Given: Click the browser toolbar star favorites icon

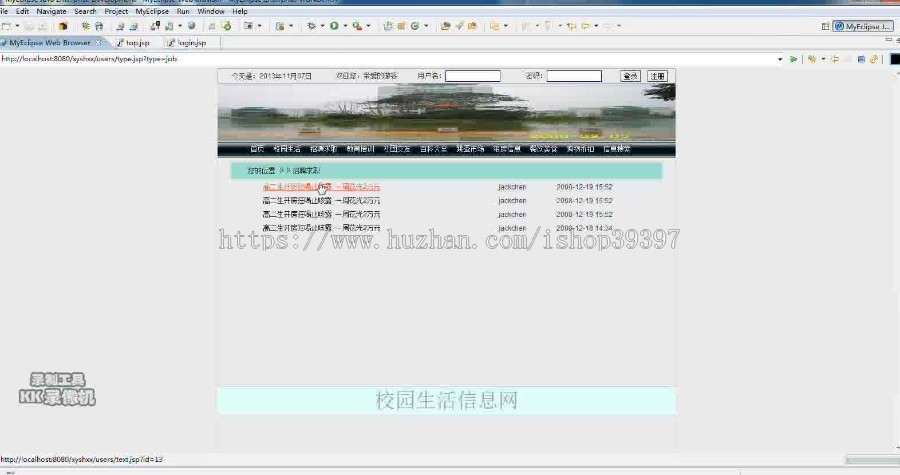Looking at the screenshot, I should click(812, 59).
